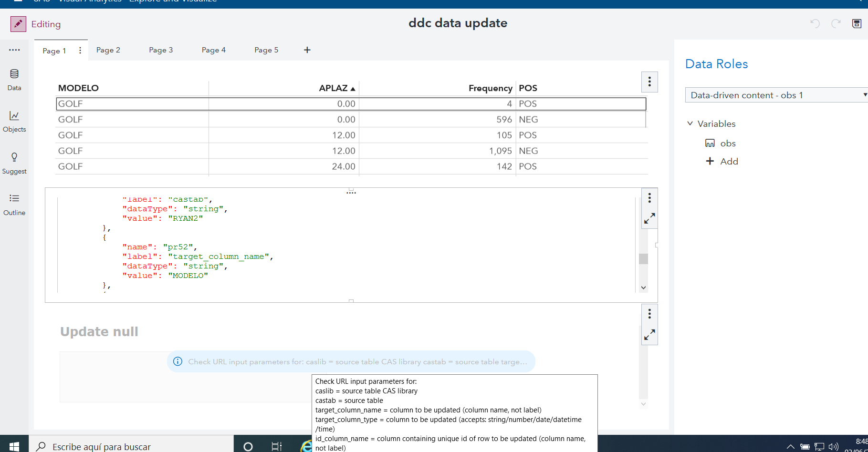Open the Page 1 options menu
The width and height of the screenshot is (868, 452).
pos(80,50)
